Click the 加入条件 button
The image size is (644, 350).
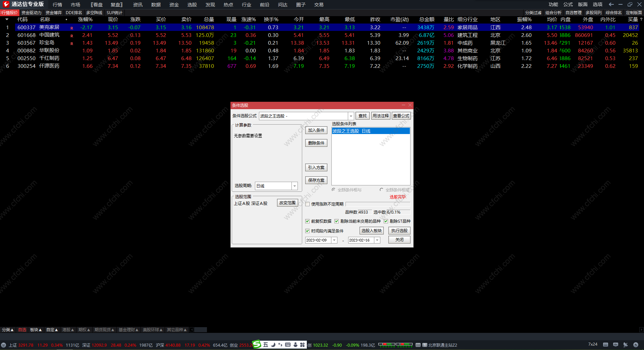tap(316, 130)
